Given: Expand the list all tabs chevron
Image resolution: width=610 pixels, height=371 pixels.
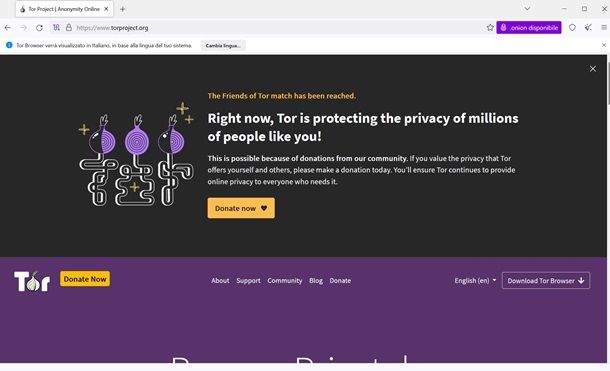Looking at the screenshot, I should (527, 9).
